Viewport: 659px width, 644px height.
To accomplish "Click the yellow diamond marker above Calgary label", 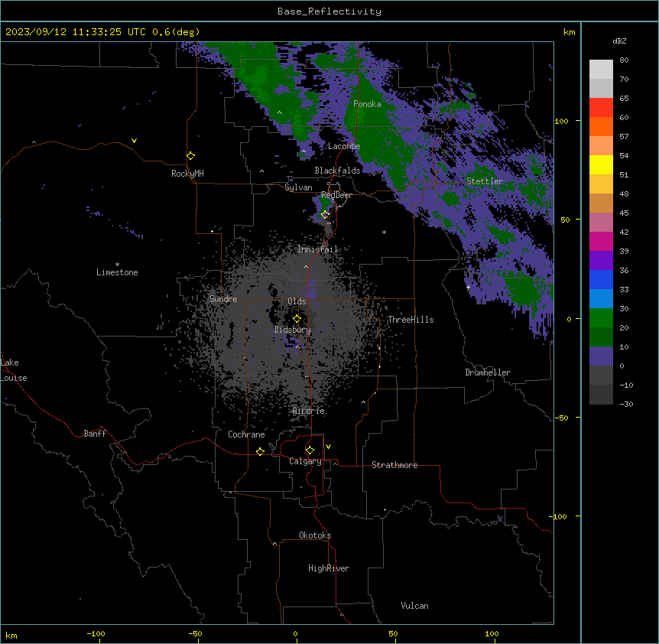I will 310,450.
